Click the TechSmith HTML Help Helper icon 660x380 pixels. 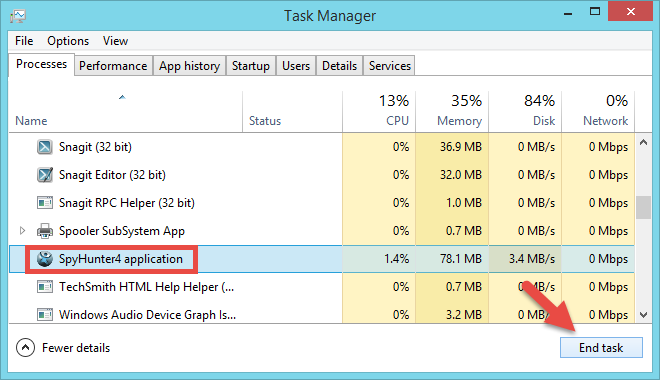click(x=45, y=287)
